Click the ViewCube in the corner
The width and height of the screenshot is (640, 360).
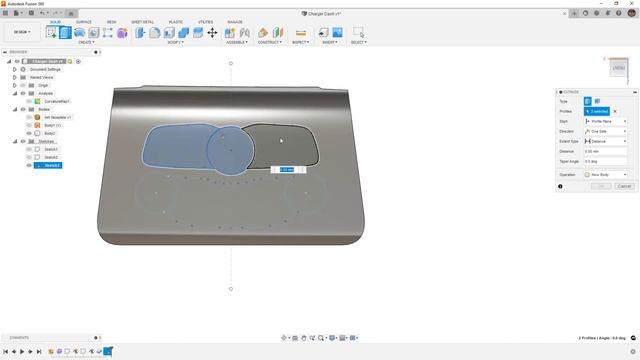619,68
